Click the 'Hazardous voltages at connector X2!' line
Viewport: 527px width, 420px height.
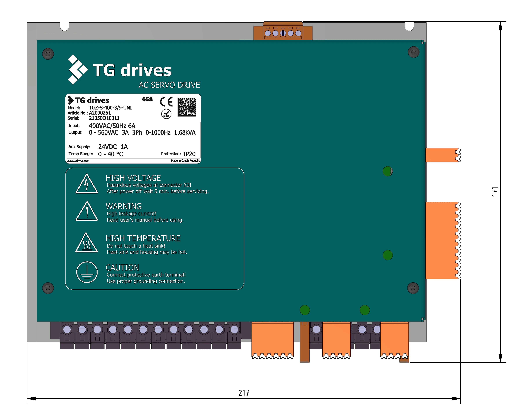(x=149, y=185)
